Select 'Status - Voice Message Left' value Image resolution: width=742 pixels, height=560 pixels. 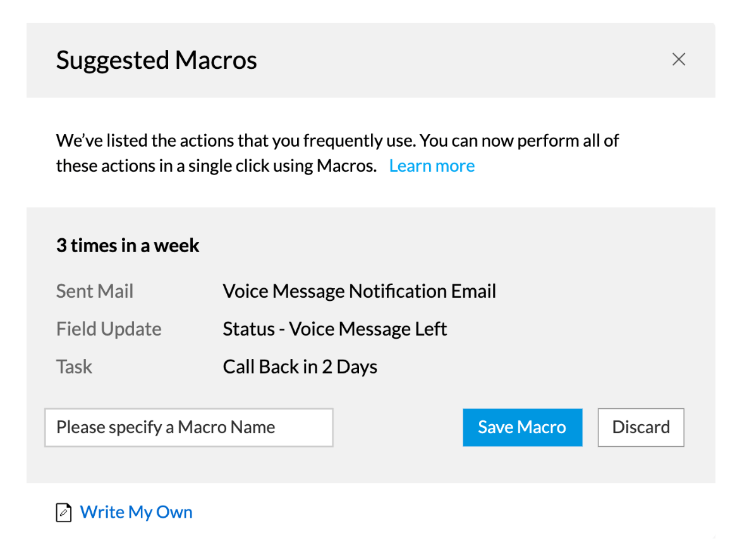[x=334, y=329]
